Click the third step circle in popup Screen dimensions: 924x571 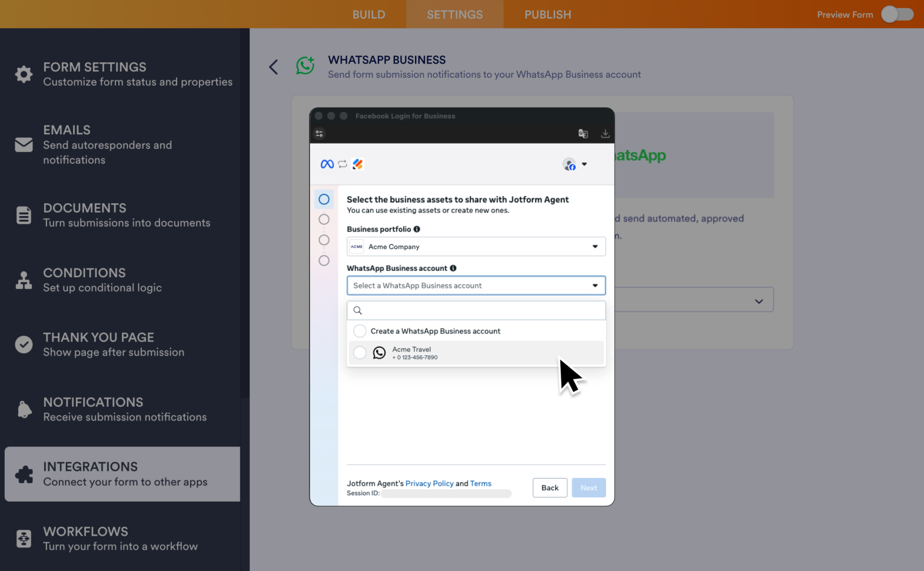(324, 240)
